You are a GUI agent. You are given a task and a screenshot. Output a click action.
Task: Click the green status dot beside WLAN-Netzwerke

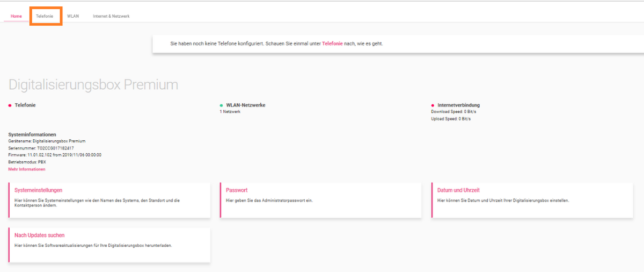[221, 105]
